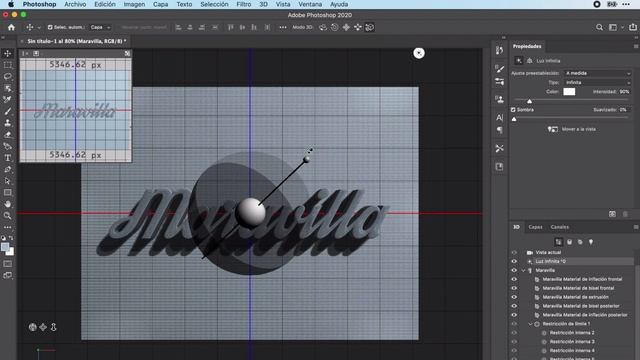Switch to the Canales tab
Viewport: 640px width, 360px height.
560,227
